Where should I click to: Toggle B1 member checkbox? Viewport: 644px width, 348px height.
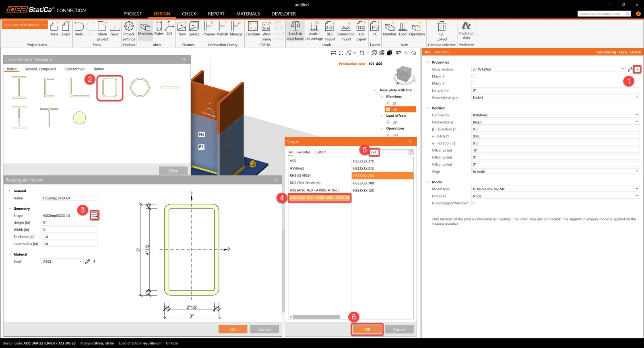[x=388, y=103]
